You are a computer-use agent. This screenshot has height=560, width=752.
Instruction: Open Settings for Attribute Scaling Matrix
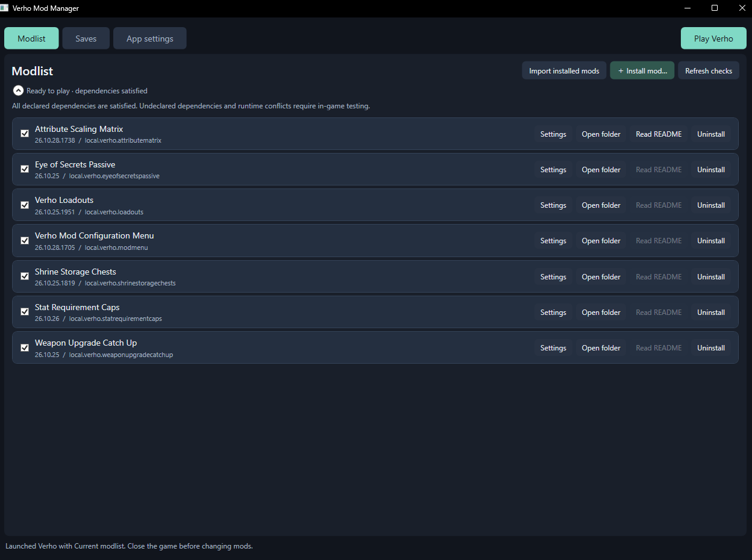[553, 134]
